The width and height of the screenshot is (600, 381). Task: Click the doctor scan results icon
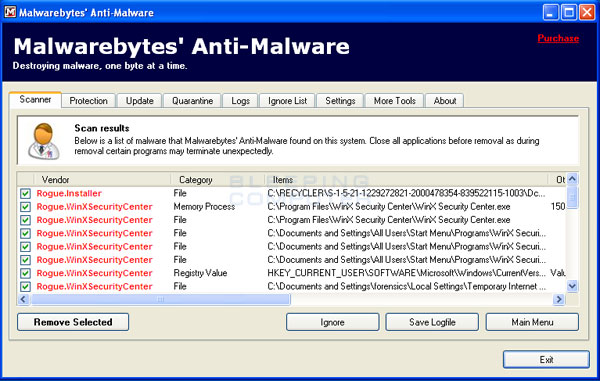pyautogui.click(x=44, y=141)
